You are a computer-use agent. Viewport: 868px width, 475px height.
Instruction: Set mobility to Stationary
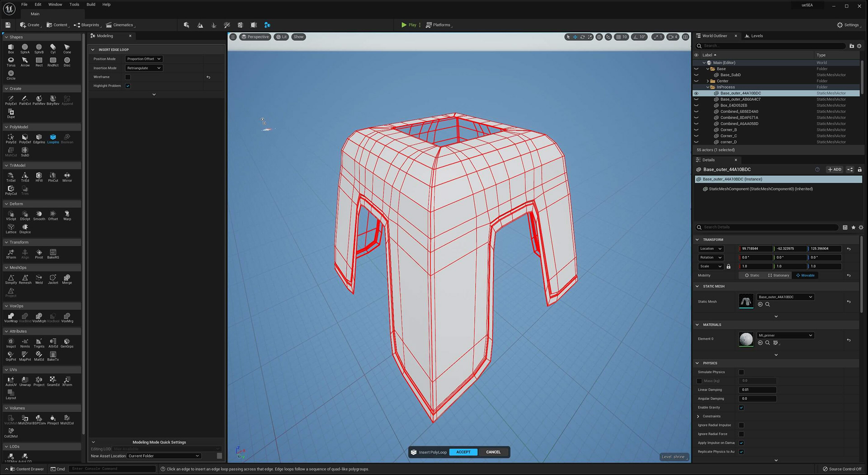(x=778, y=276)
